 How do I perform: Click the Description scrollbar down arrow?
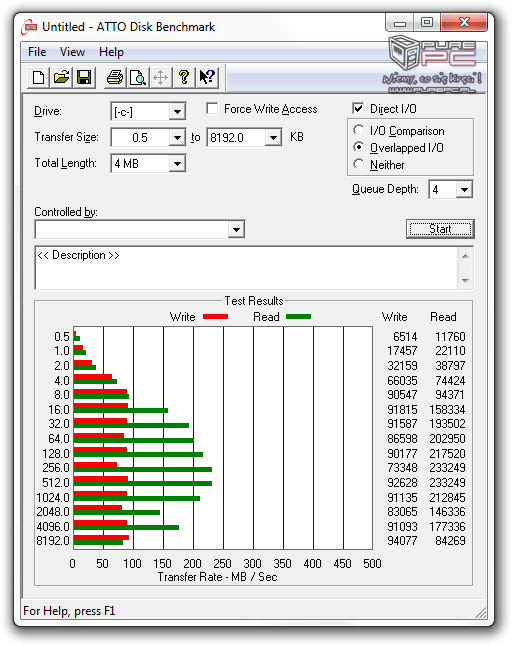coord(465,281)
